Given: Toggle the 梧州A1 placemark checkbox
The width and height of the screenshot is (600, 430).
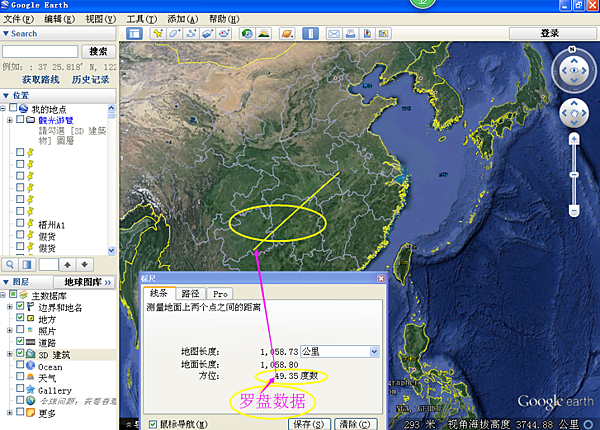Looking at the screenshot, I should coord(20,223).
